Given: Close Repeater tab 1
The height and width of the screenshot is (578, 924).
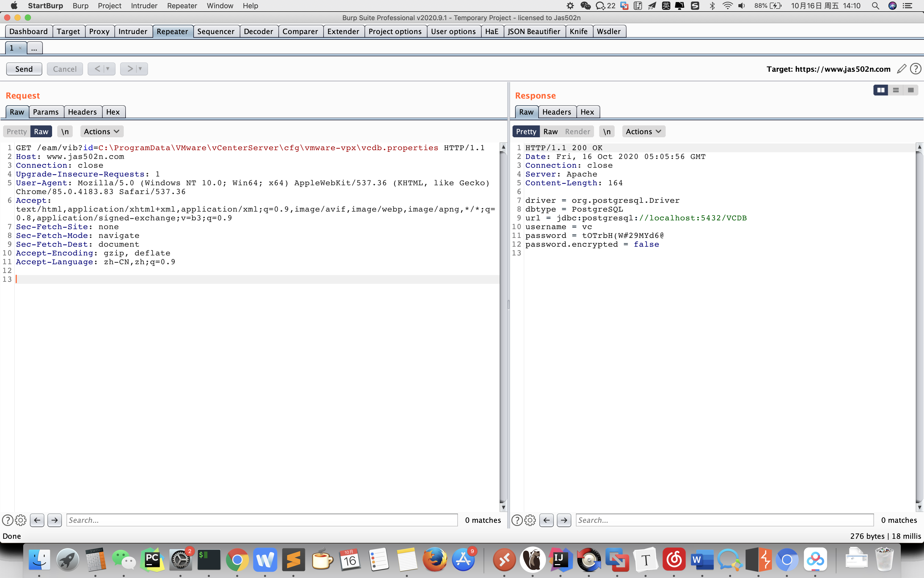Looking at the screenshot, I should pos(20,48).
